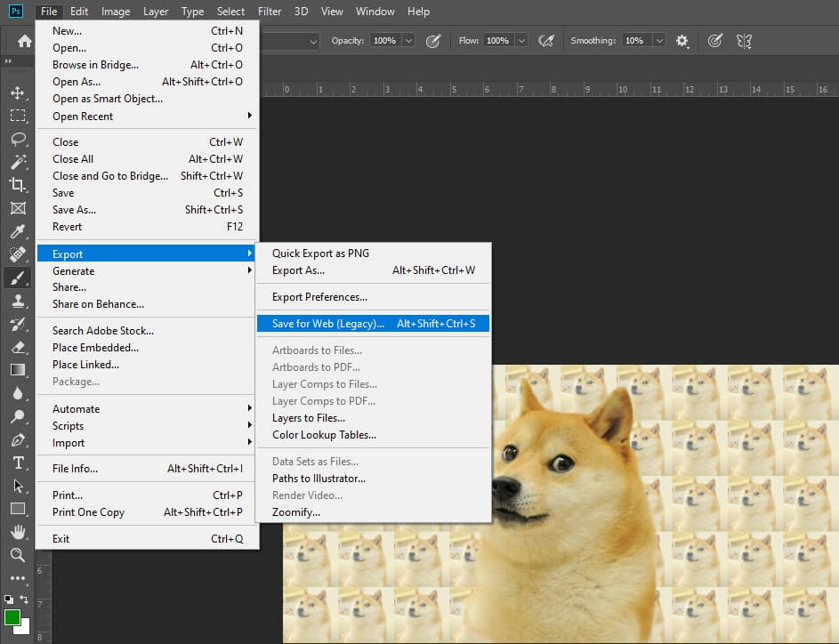
Task: Click the white background color swatch
Action: tap(25, 630)
